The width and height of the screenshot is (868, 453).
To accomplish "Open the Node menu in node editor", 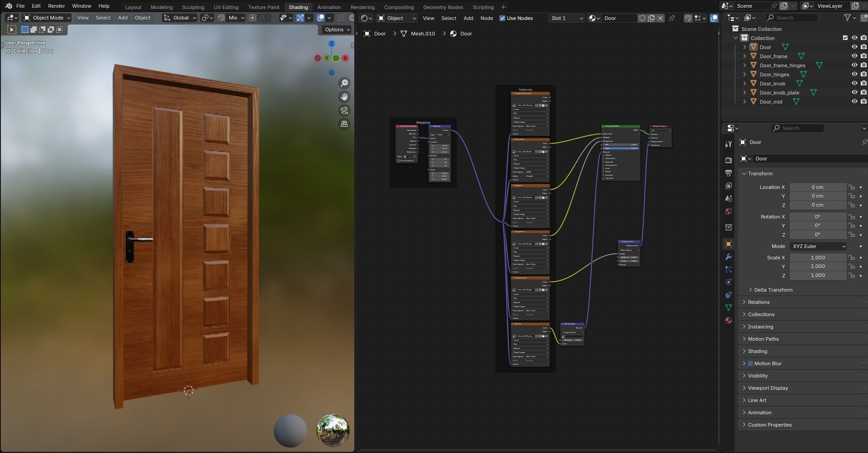I will [486, 18].
